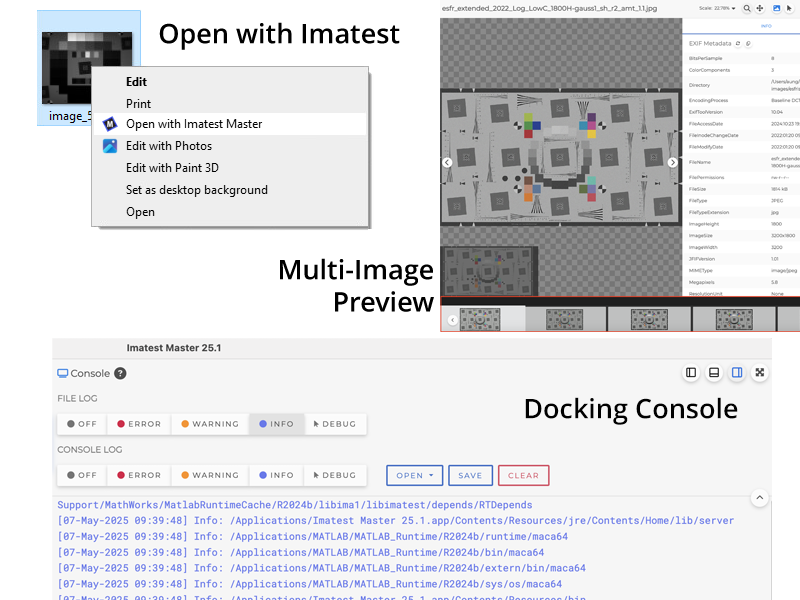Set File Log level to OFF
This screenshot has height=600, width=800.
point(82,424)
